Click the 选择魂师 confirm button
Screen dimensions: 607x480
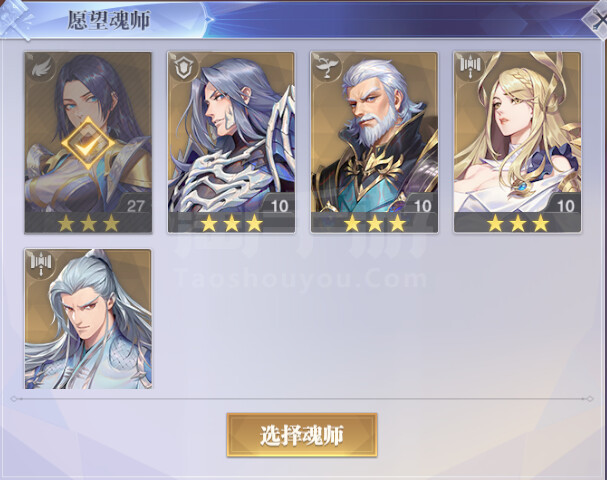pyautogui.click(x=302, y=435)
